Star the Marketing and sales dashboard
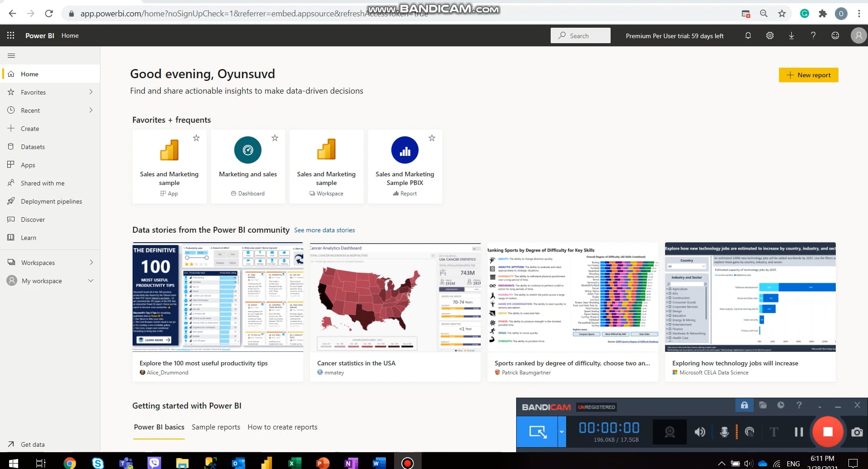Image resolution: width=868 pixels, height=469 pixels. pos(275,138)
